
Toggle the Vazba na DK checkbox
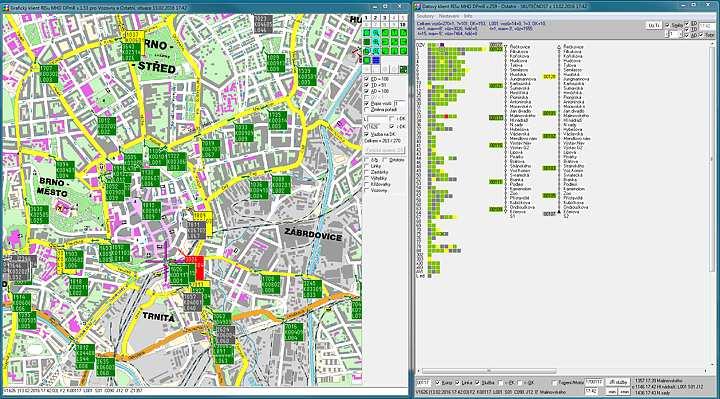(x=366, y=134)
